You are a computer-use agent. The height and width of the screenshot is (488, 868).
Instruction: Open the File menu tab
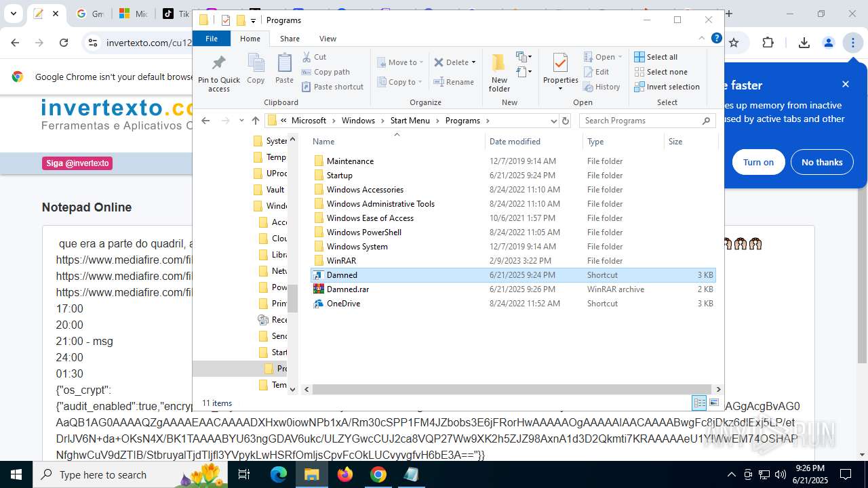click(x=212, y=39)
